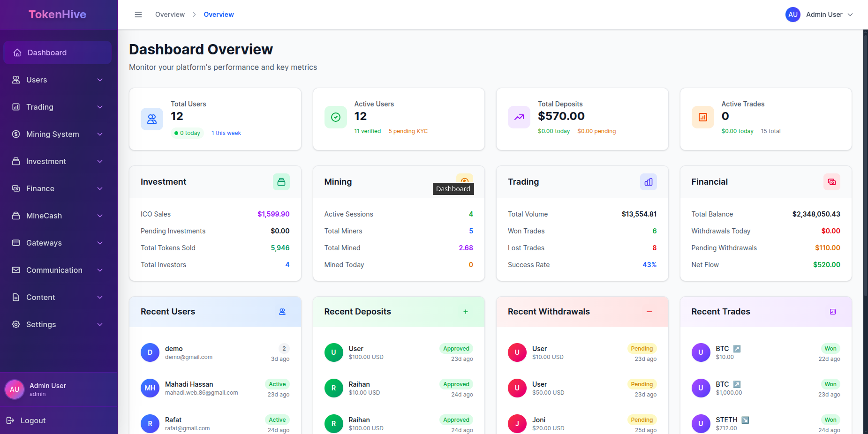868x434 pixels.
Task: Select Dashboard in the sidebar
Action: pos(57,52)
